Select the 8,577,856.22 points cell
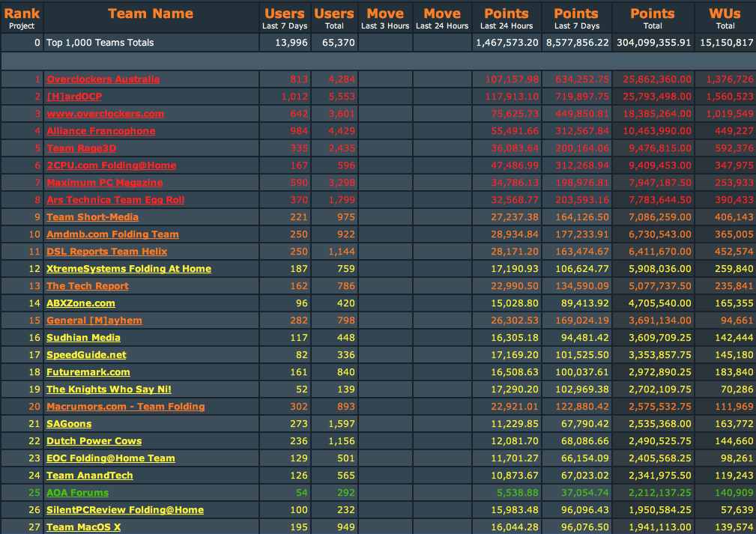Image resolution: width=756 pixels, height=534 pixels. [x=577, y=43]
